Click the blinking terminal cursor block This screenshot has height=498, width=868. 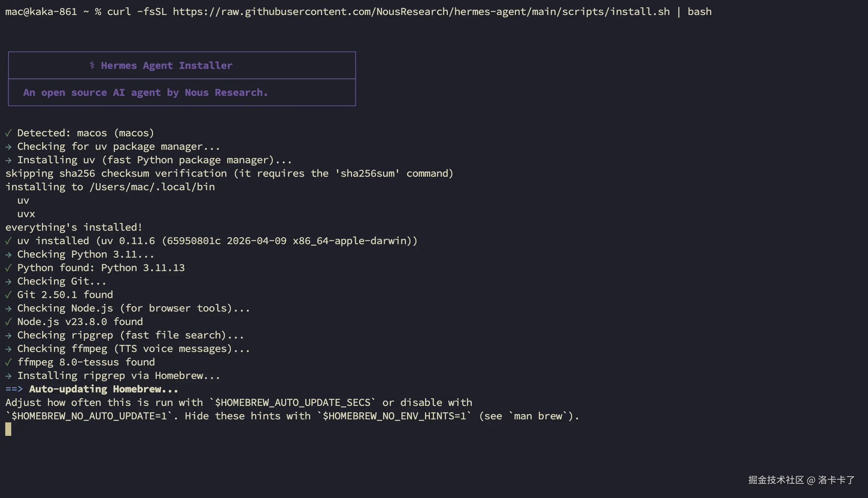pyautogui.click(x=8, y=429)
